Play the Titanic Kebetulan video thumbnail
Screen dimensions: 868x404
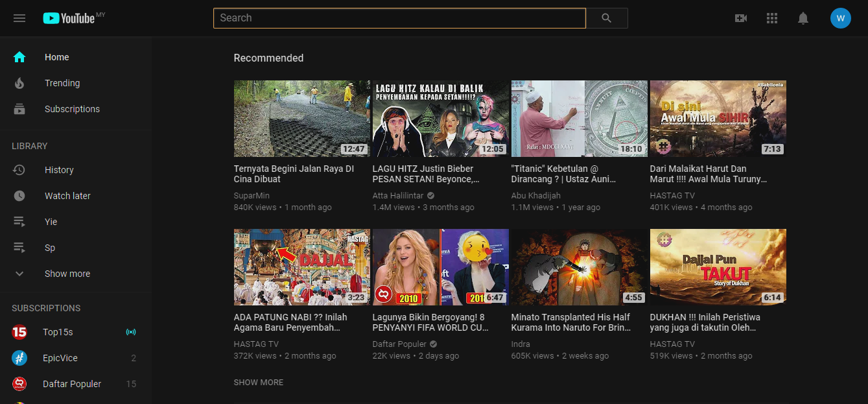[580, 119]
